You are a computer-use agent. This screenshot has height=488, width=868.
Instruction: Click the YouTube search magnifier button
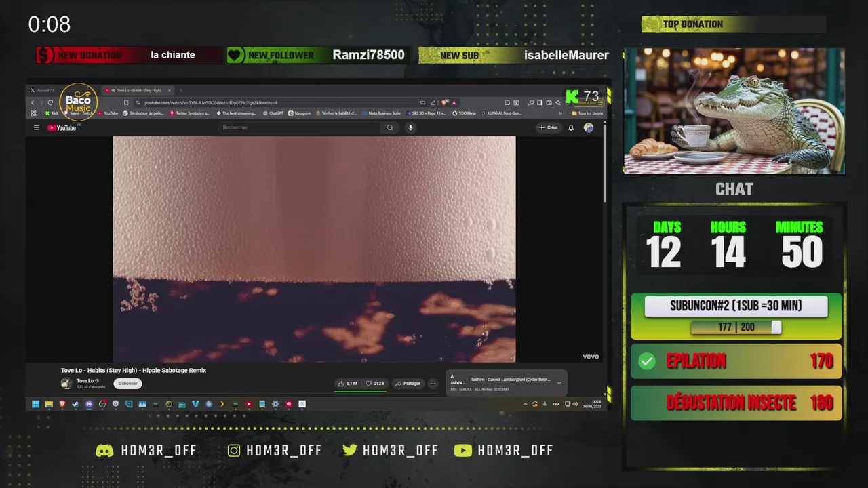pyautogui.click(x=390, y=127)
